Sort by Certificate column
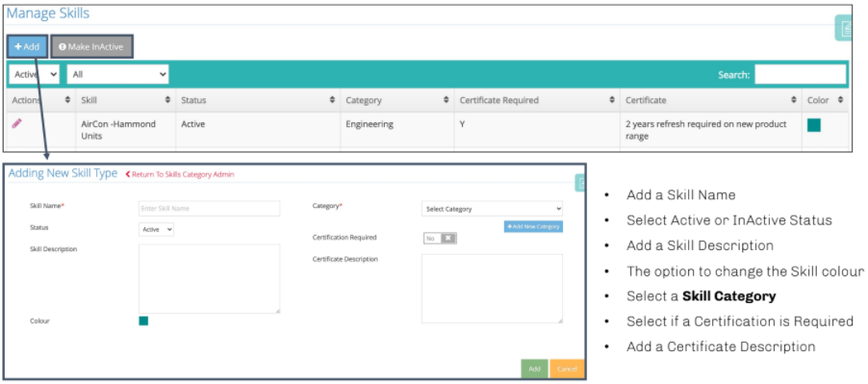This screenshot has width=868, height=384. [x=711, y=100]
